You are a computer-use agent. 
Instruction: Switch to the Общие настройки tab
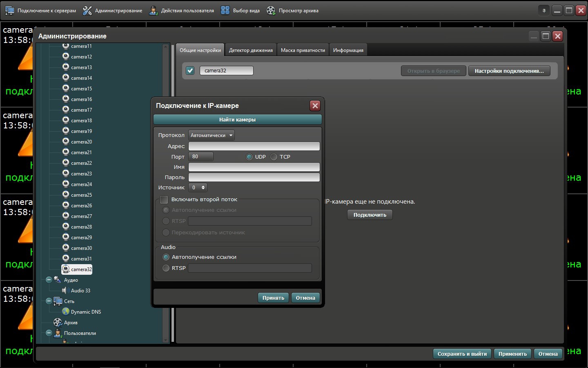point(200,50)
